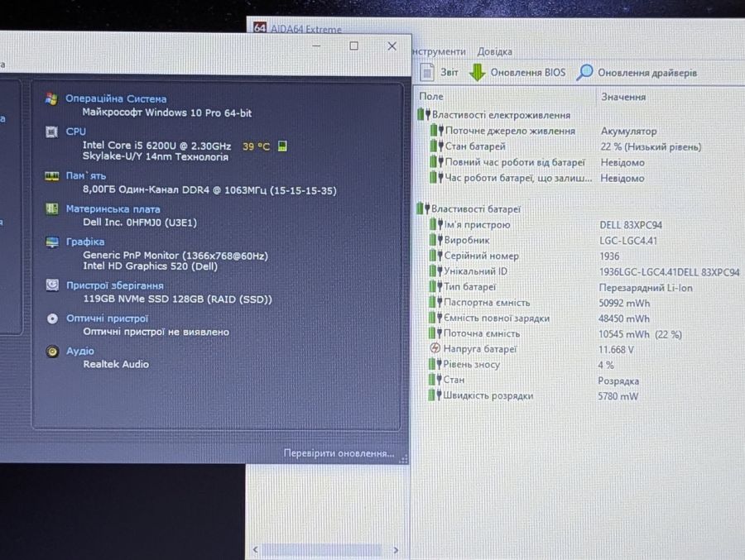Click the value 50992 mWh
The height and width of the screenshot is (560, 745).
pos(624,303)
